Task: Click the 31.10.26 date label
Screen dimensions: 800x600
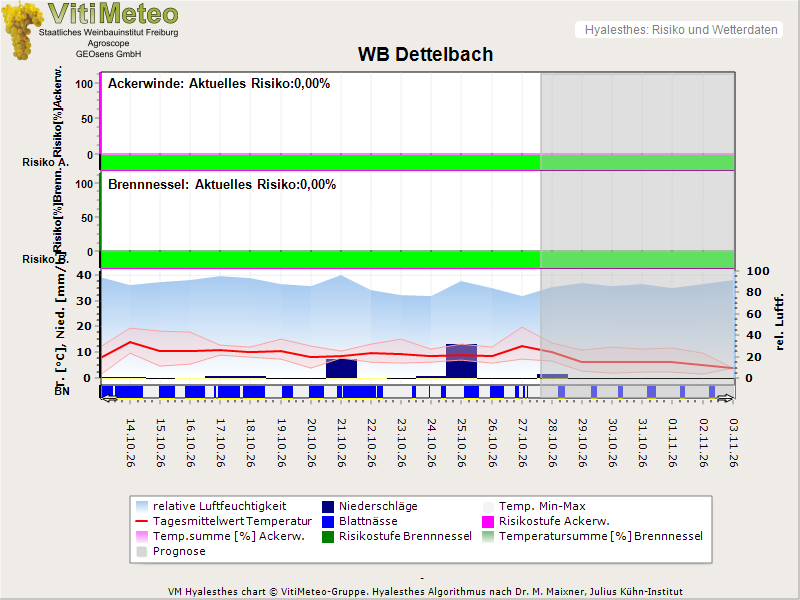Action: tap(642, 443)
